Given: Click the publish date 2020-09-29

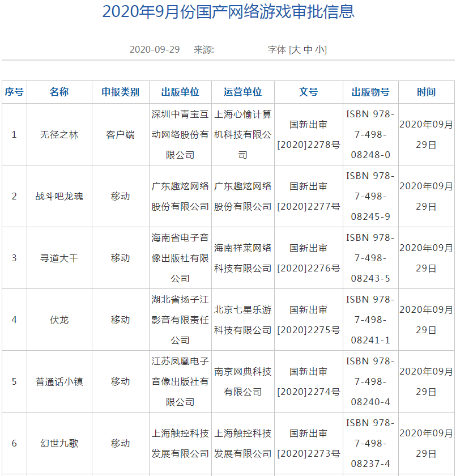Looking at the screenshot, I should click(155, 49).
